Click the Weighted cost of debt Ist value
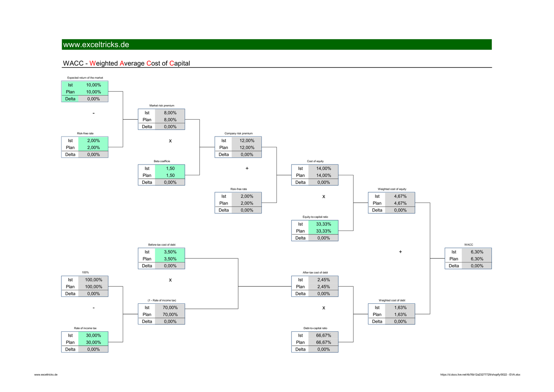This screenshot has width=554, height=392. pyautogui.click(x=400, y=308)
